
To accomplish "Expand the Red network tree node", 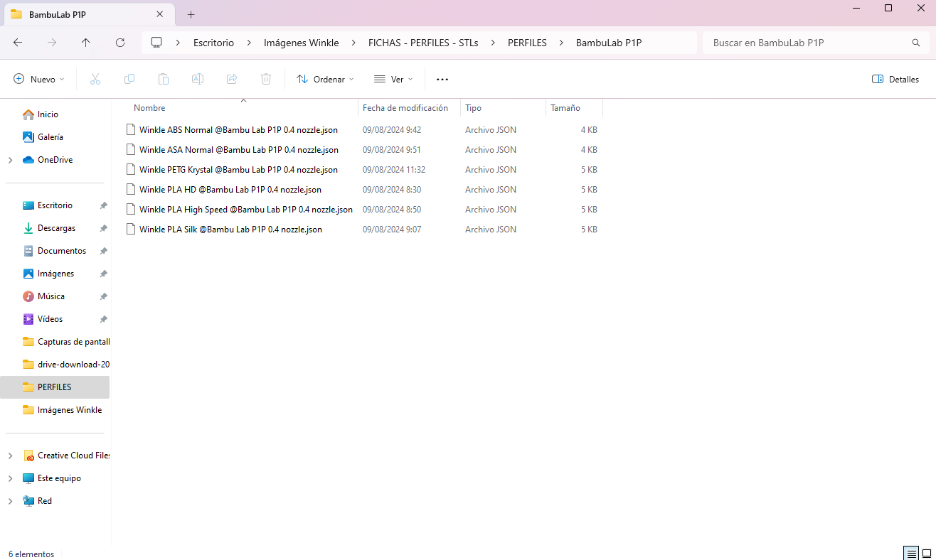I will click(x=11, y=501).
